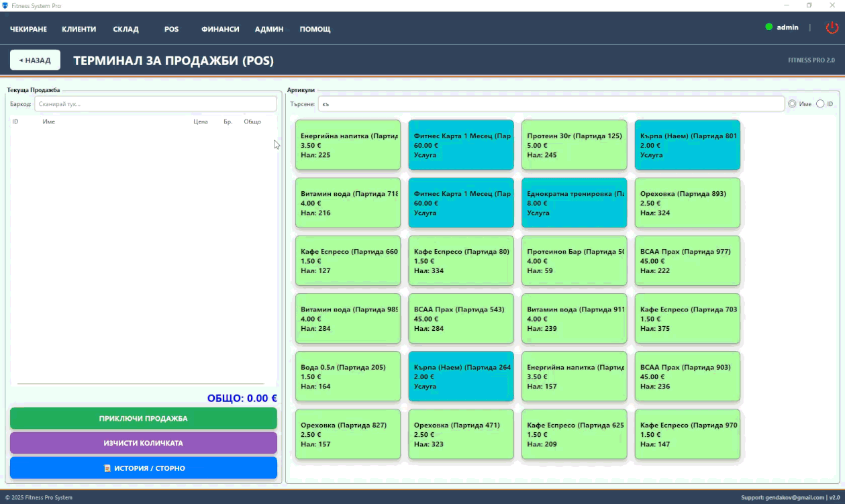Click the red power logout icon
845x504 pixels.
coord(832,28)
